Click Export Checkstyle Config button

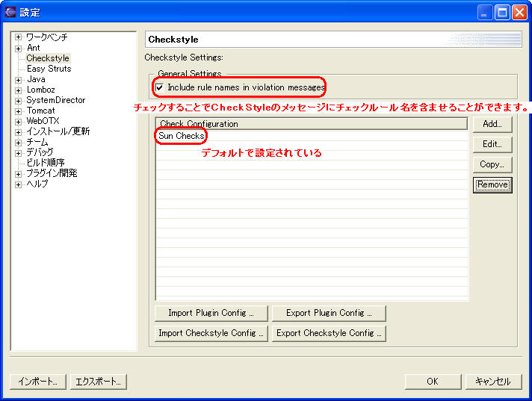[329, 333]
